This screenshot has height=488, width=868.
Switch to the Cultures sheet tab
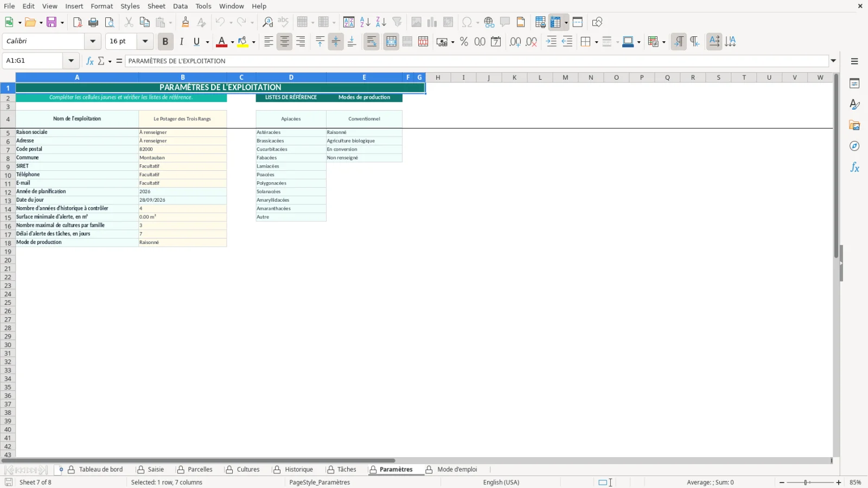[248, 470]
